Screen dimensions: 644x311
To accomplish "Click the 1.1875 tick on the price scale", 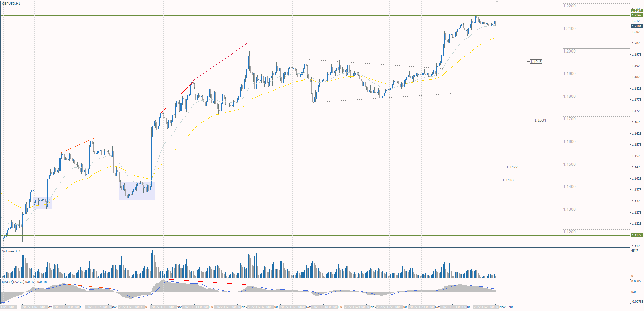I will pyautogui.click(x=637, y=77).
